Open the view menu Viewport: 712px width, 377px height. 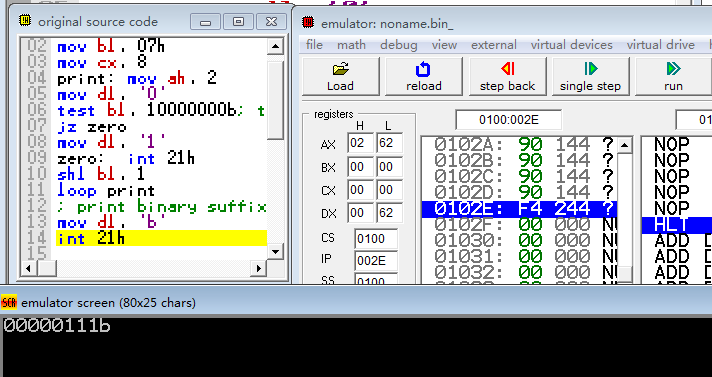pyautogui.click(x=444, y=45)
